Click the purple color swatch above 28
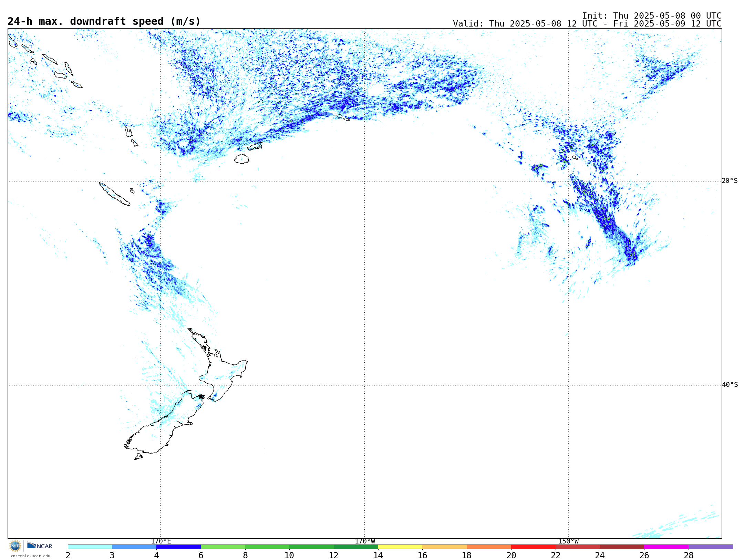Viewport: 744px width, 560px height. tap(711, 547)
